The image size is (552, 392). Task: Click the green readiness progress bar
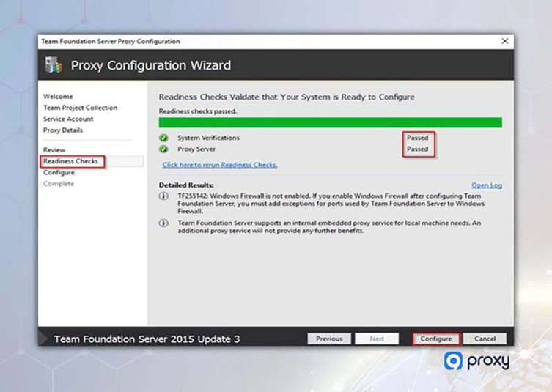tap(330, 122)
